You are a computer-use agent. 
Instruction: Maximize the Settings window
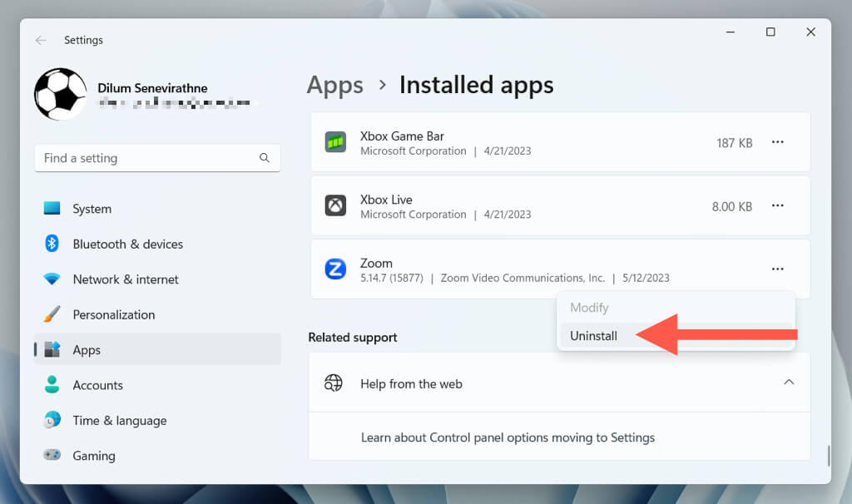point(770,32)
